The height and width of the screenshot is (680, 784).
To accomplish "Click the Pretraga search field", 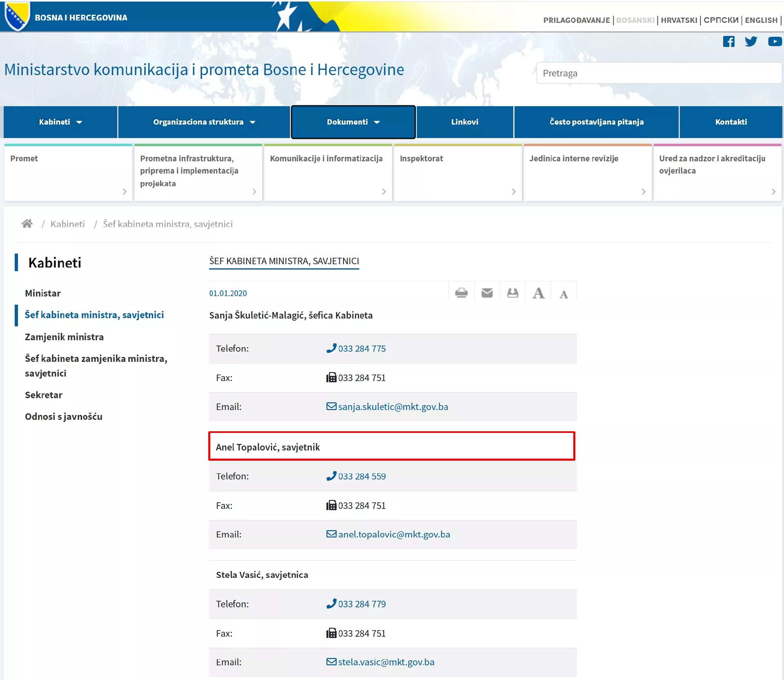I will pos(659,73).
